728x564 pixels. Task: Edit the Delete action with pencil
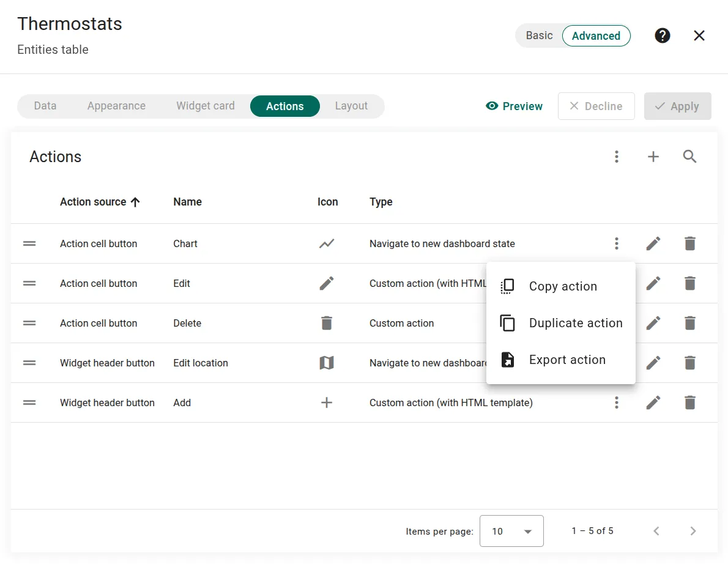(x=653, y=323)
